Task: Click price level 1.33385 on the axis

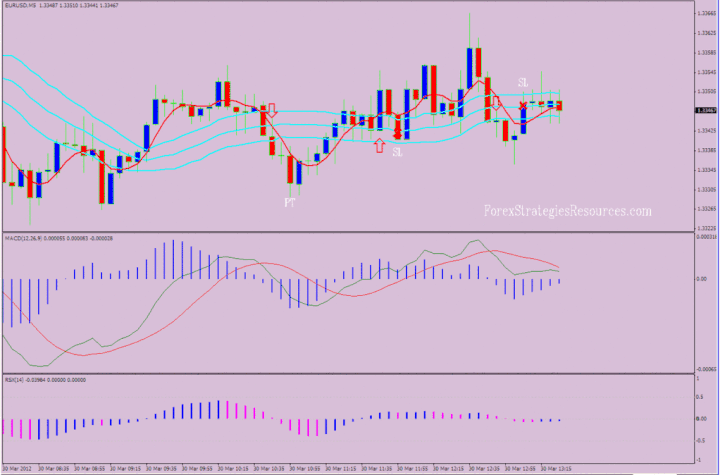Action: point(706,150)
